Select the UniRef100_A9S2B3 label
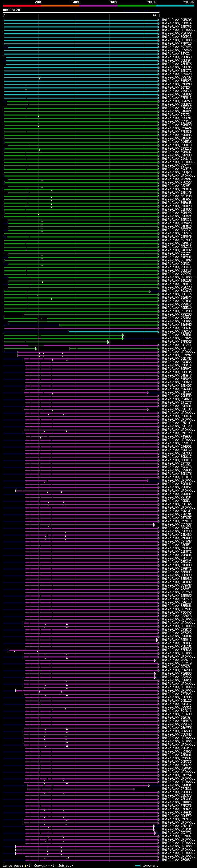Image resolution: width=197 pixels, height=868 pixels. pyautogui.click(x=177, y=314)
